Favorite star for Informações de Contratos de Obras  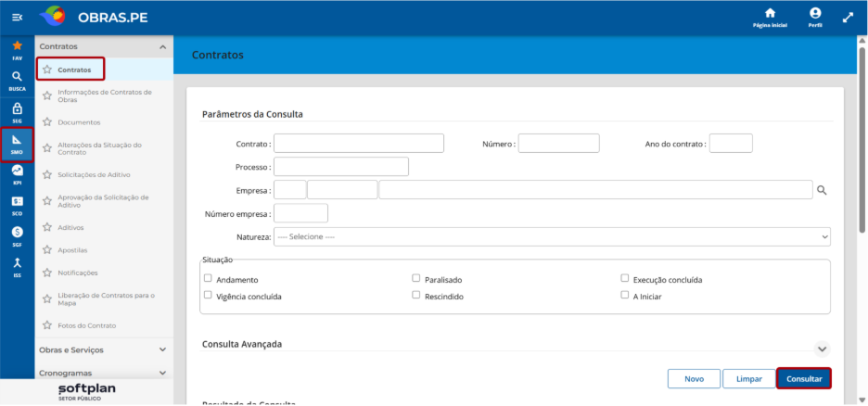coord(47,95)
